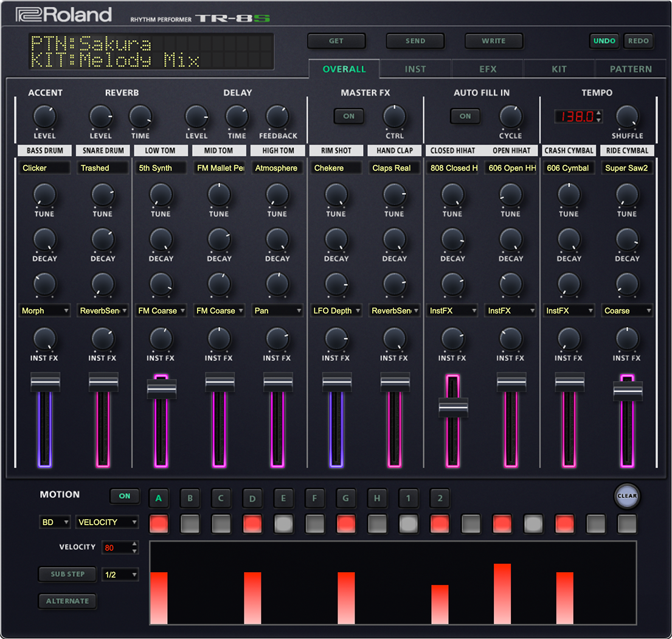This screenshot has height=639, width=672.
Task: Turn the DELAY FEEDBACK knob
Action: coord(277,115)
